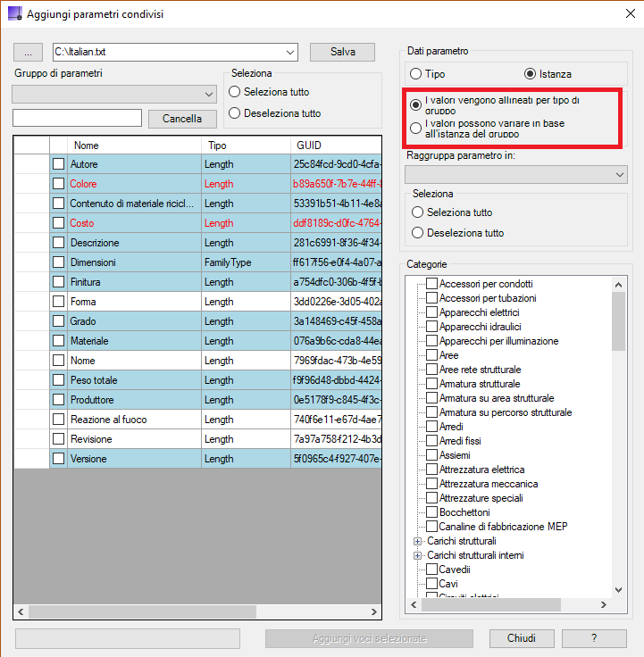Click the parameter table scroll right arrow
This screenshot has height=657, width=644.
click(x=374, y=611)
